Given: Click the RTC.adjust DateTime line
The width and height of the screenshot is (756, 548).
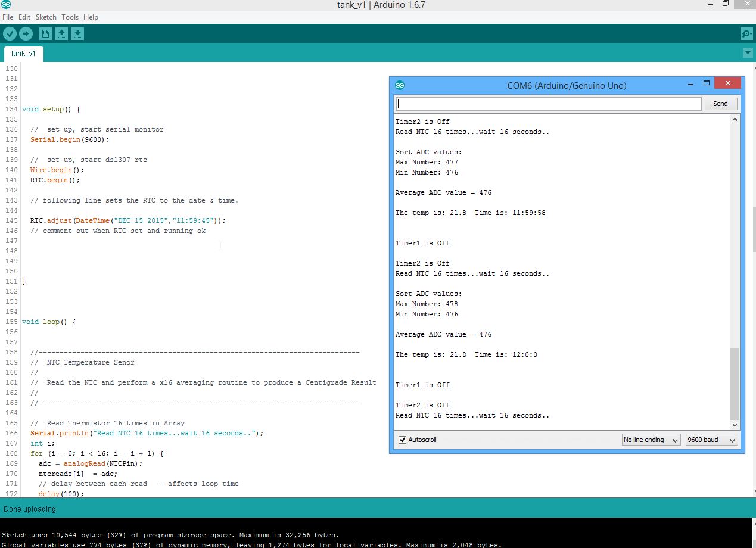Looking at the screenshot, I should point(128,220).
